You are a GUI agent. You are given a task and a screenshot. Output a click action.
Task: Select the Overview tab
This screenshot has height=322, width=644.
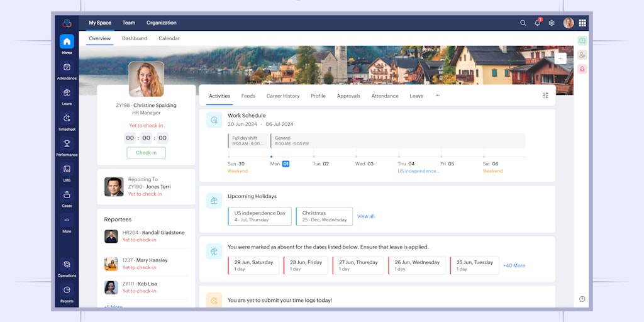[100, 38]
